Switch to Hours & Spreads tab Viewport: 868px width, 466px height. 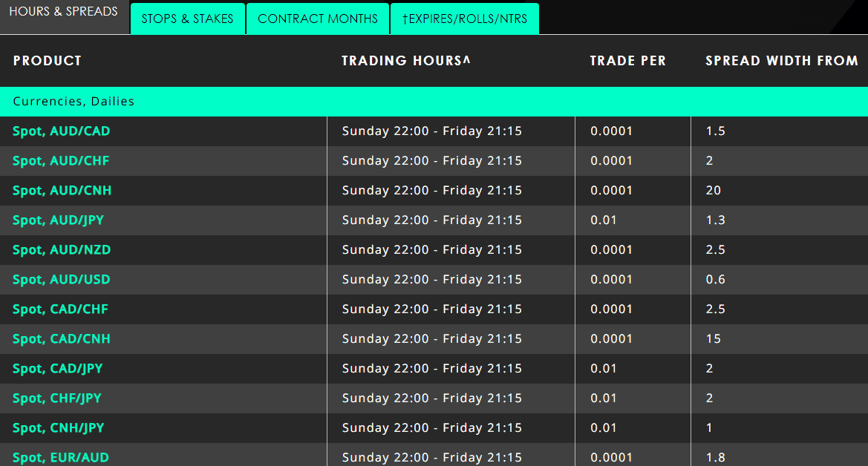[64, 13]
